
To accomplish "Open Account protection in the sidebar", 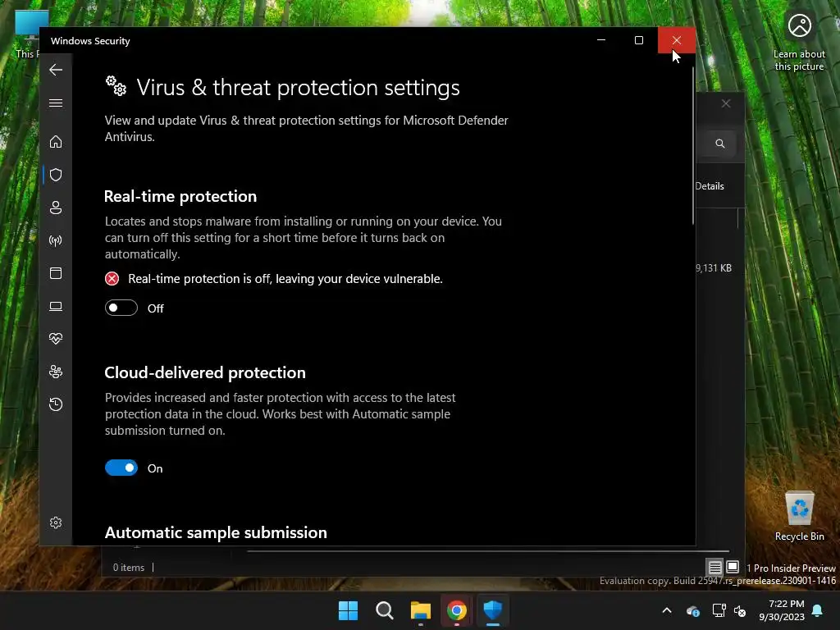I will click(x=56, y=208).
